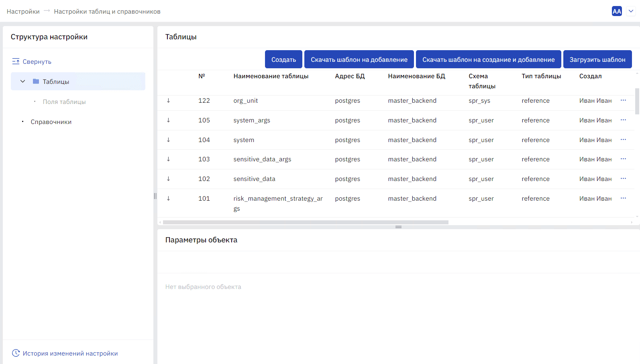Collapse the Таблицы tree node chevron
This screenshot has width=640, height=364.
coord(23,81)
